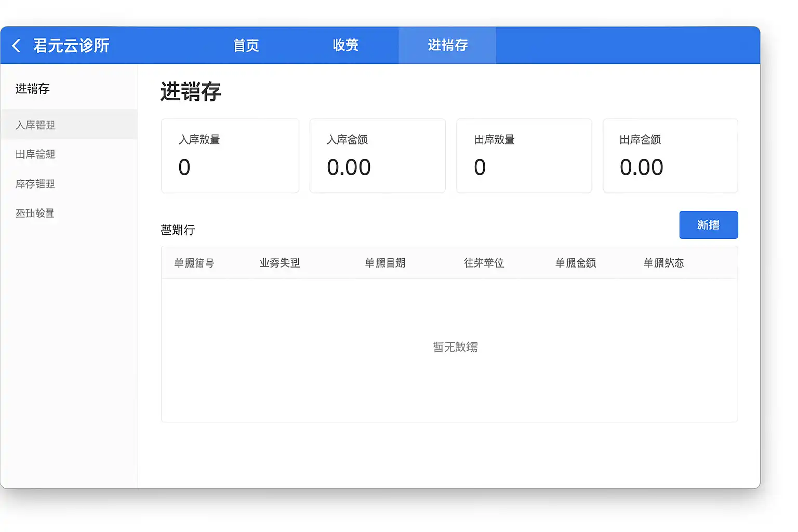Select 库存管理 from the sidebar

35,184
